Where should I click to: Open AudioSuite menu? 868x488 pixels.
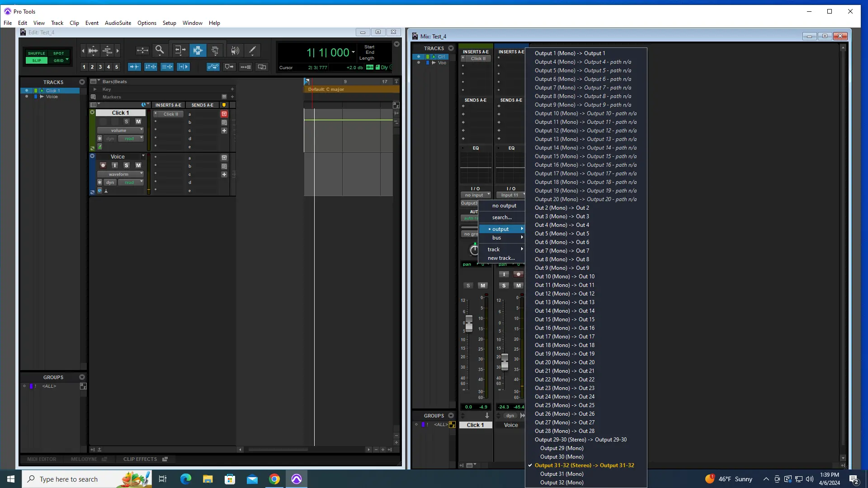(118, 23)
